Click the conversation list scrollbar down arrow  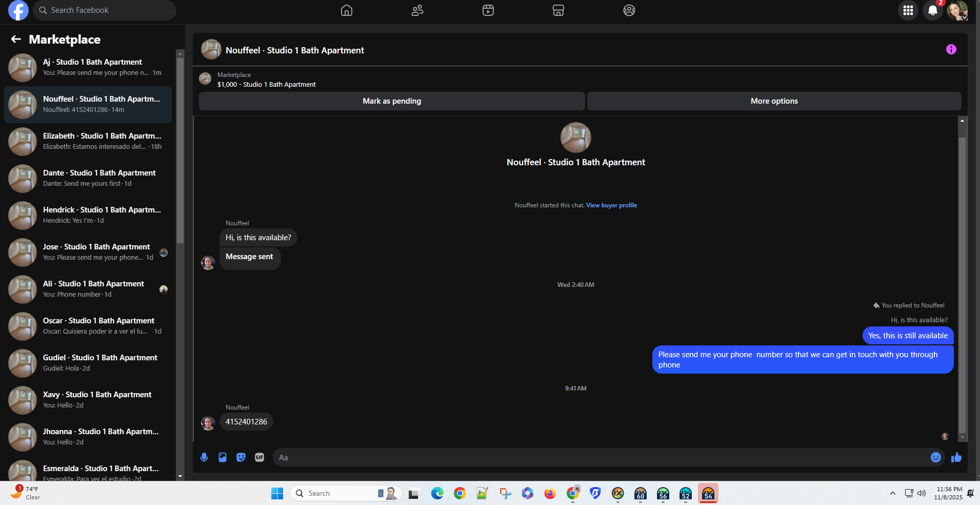point(180,476)
